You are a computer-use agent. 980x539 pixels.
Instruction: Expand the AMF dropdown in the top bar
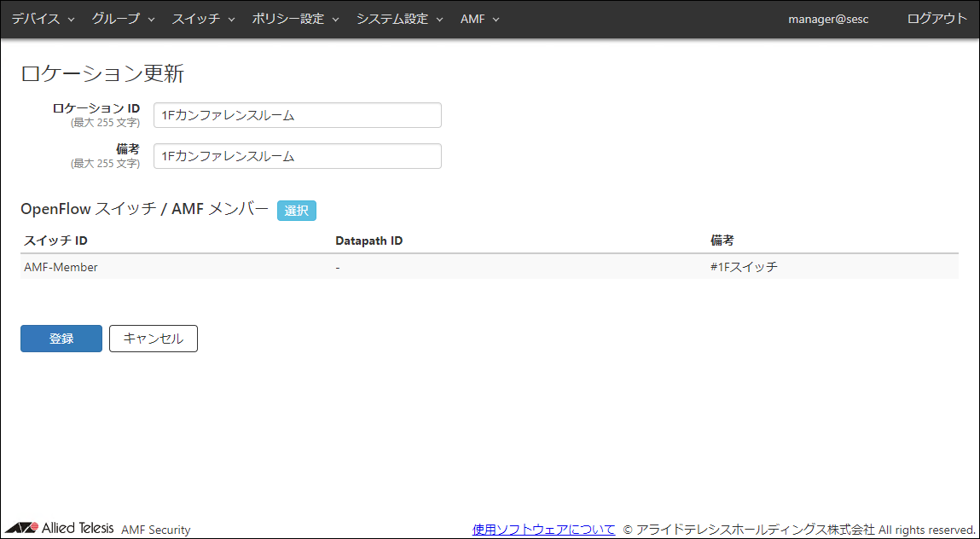(x=479, y=19)
